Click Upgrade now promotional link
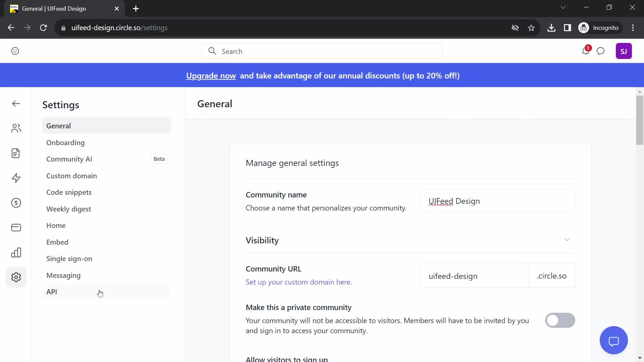 [x=211, y=75]
